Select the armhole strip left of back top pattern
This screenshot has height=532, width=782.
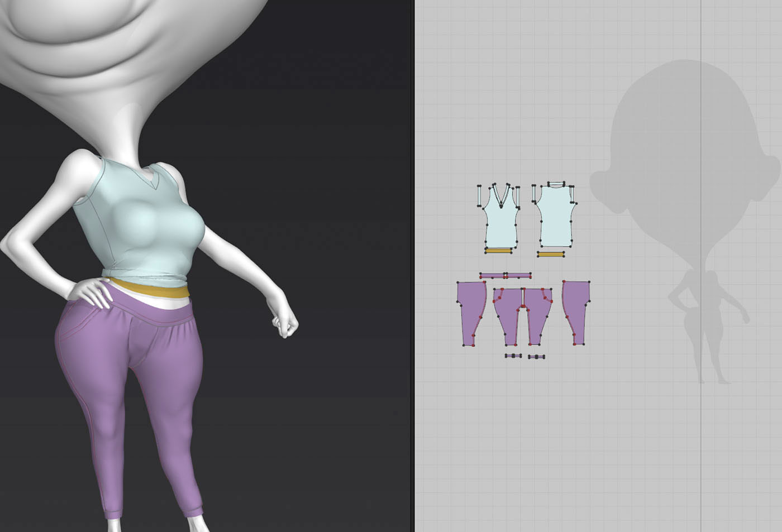(533, 193)
